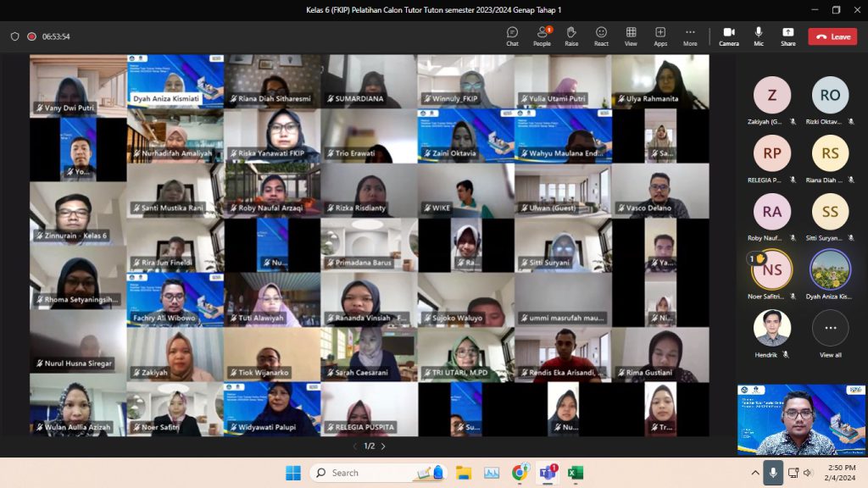Open the React emoji options
The height and width of the screenshot is (488, 868).
tap(601, 36)
